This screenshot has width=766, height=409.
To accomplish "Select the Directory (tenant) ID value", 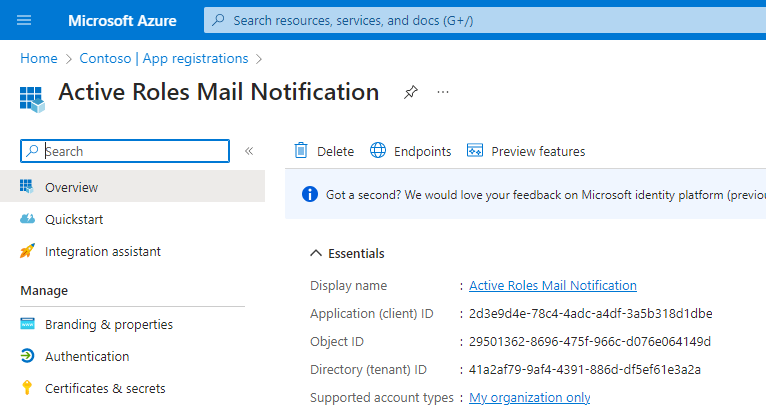I will (x=585, y=369).
